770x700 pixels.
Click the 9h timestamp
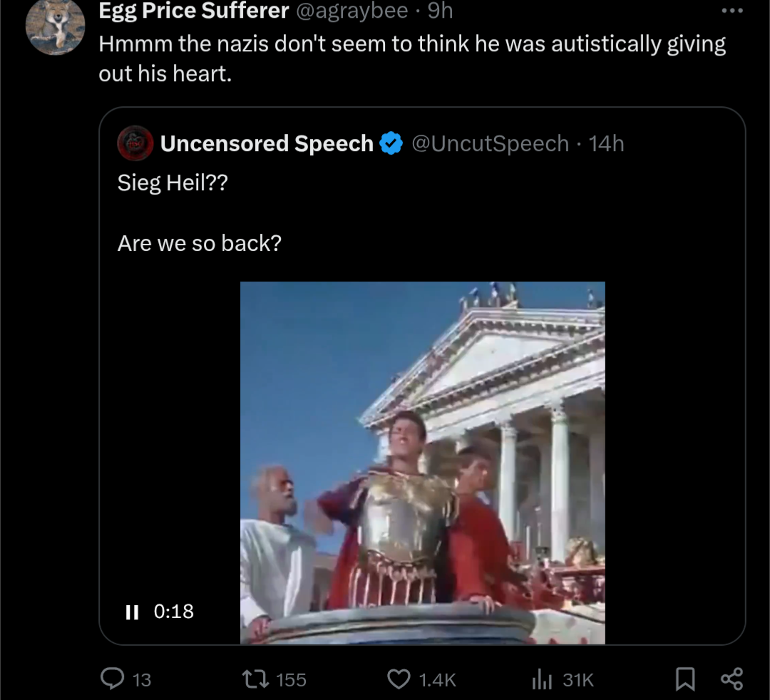440,11
